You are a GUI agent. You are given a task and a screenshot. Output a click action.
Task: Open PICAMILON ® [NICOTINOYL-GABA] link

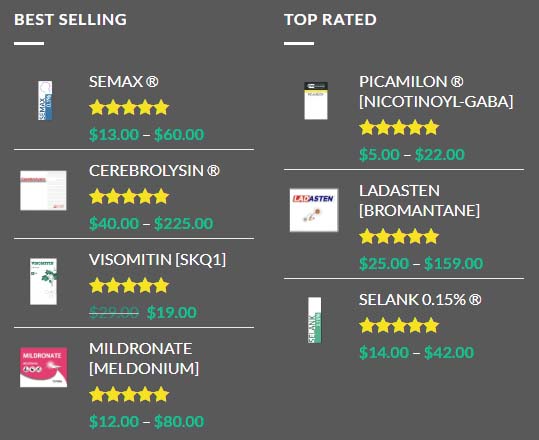[x=436, y=92]
